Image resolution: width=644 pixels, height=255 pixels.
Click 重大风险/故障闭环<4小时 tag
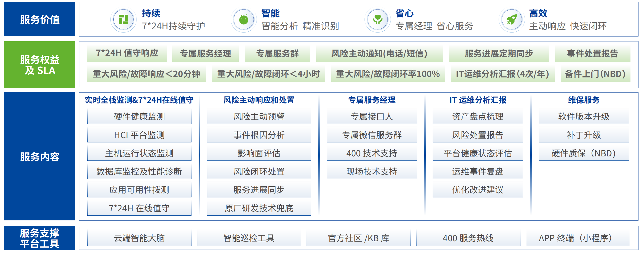tap(269, 74)
